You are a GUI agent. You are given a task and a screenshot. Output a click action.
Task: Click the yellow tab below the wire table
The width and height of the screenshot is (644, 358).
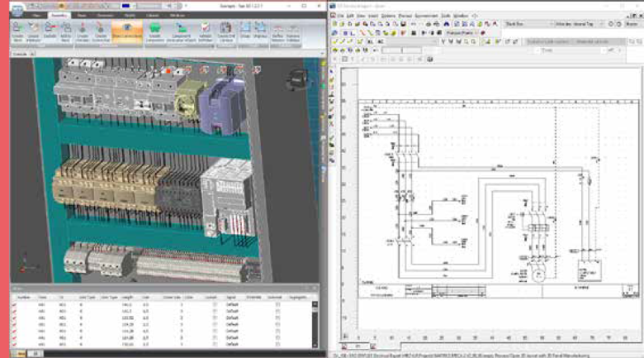coord(20,354)
